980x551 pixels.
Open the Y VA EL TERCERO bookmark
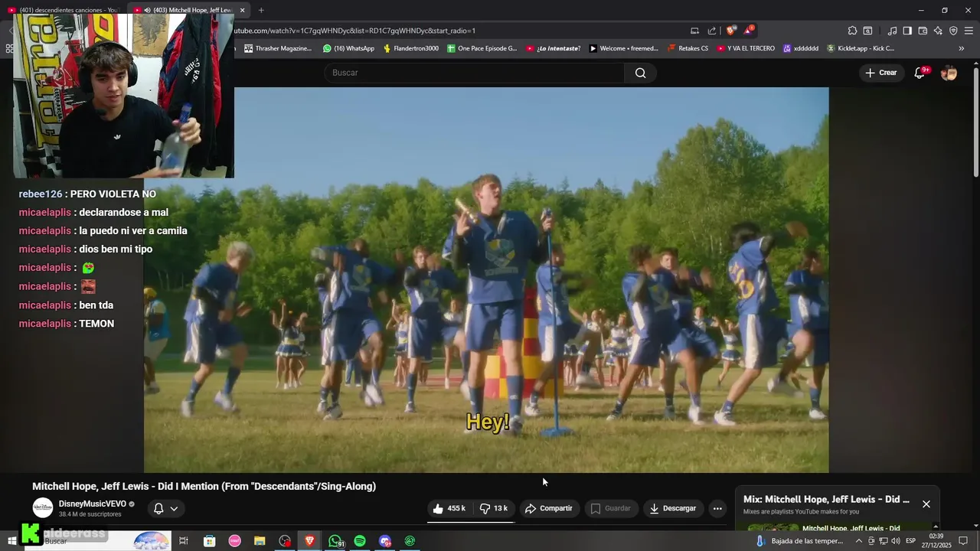coord(746,48)
